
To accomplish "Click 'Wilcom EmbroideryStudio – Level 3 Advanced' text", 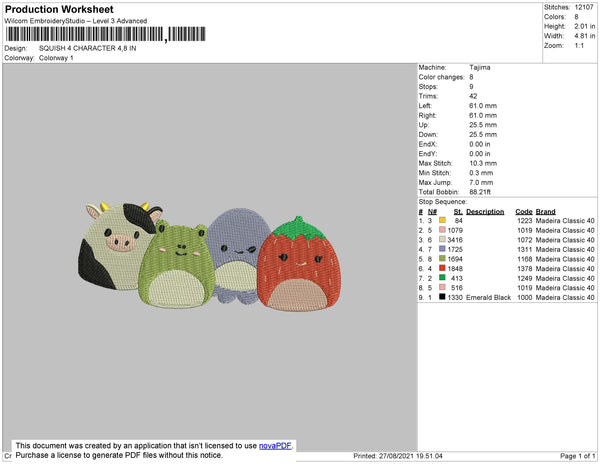I will pyautogui.click(x=76, y=21).
